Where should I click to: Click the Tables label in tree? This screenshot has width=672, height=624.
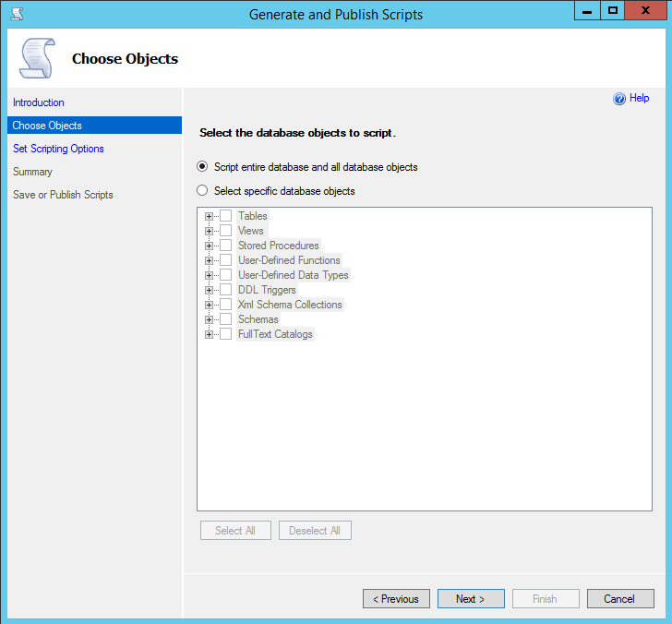[253, 216]
